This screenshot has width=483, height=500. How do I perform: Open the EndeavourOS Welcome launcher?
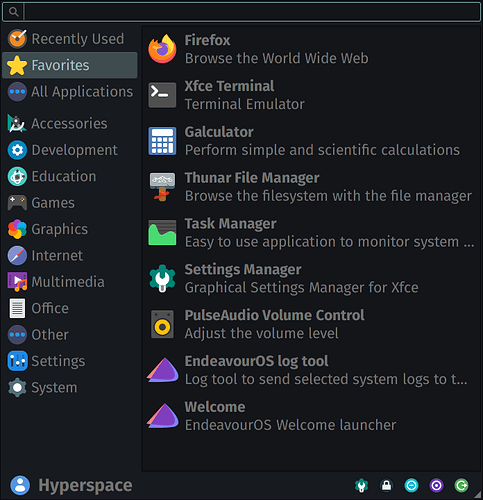tap(310, 416)
